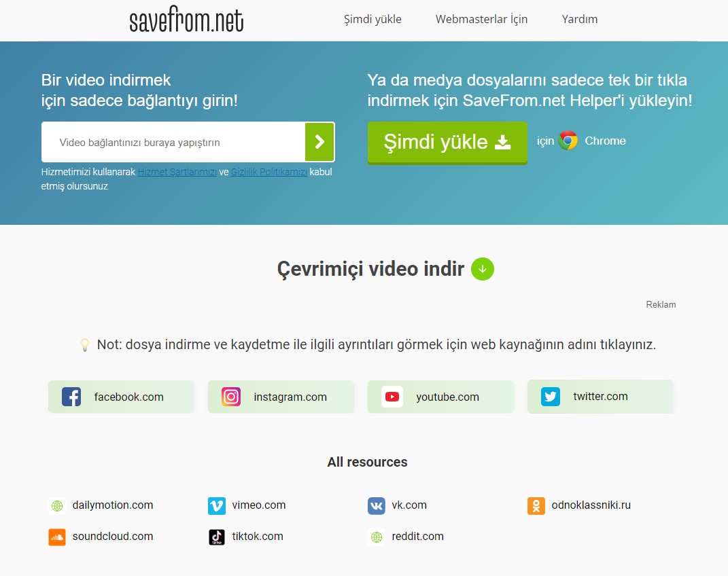728x576 pixels.
Task: Open "Şimdi yükle" in the top navigation
Action: (x=372, y=19)
